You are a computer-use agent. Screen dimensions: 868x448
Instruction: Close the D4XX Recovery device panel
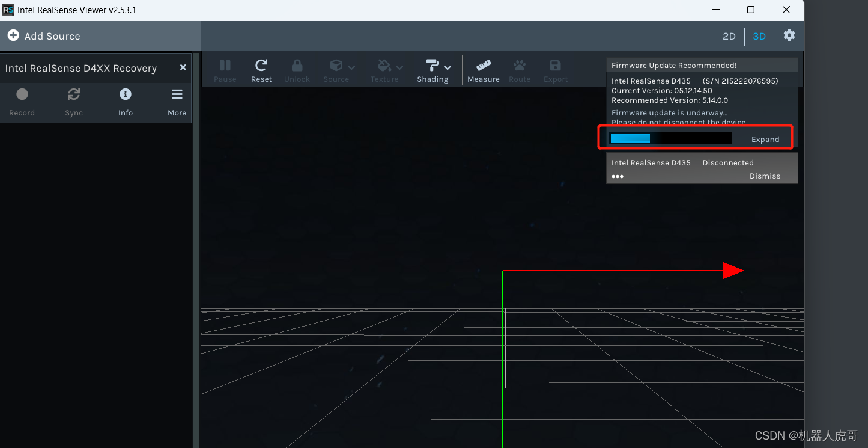point(183,67)
